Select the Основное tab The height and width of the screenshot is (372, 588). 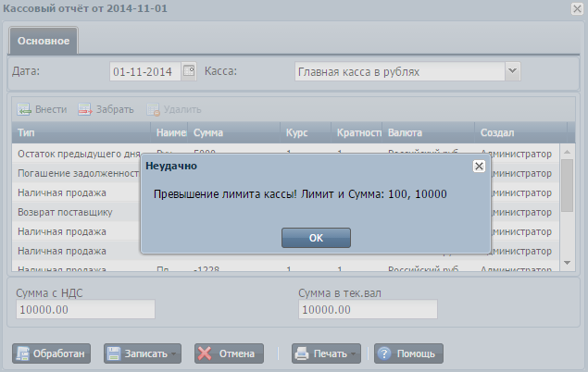(x=44, y=41)
